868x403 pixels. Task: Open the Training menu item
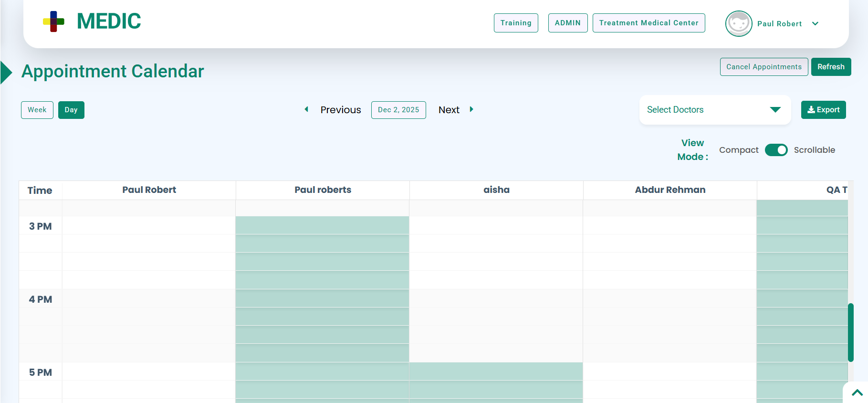[x=516, y=23]
